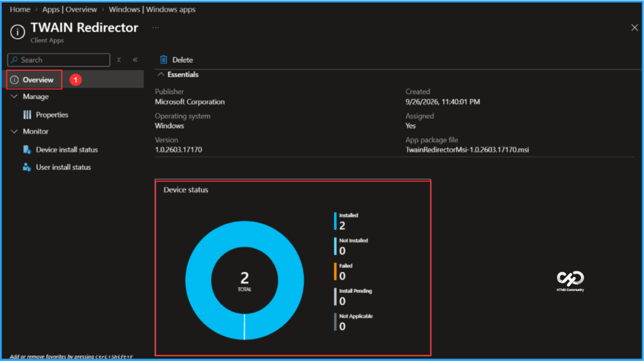Clear the sidebar search with X icon

click(119, 59)
